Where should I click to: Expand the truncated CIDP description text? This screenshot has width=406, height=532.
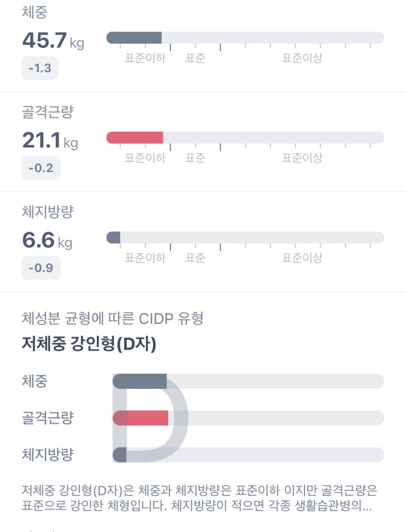pos(199,498)
